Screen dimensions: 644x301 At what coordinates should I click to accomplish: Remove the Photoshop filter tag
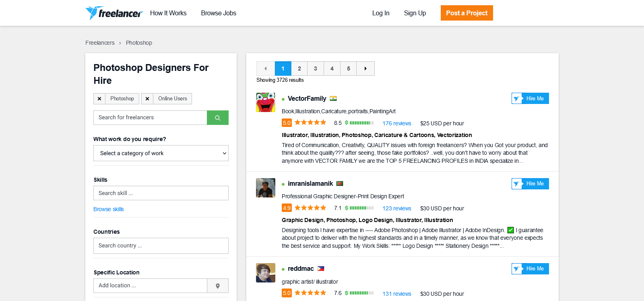click(99, 99)
